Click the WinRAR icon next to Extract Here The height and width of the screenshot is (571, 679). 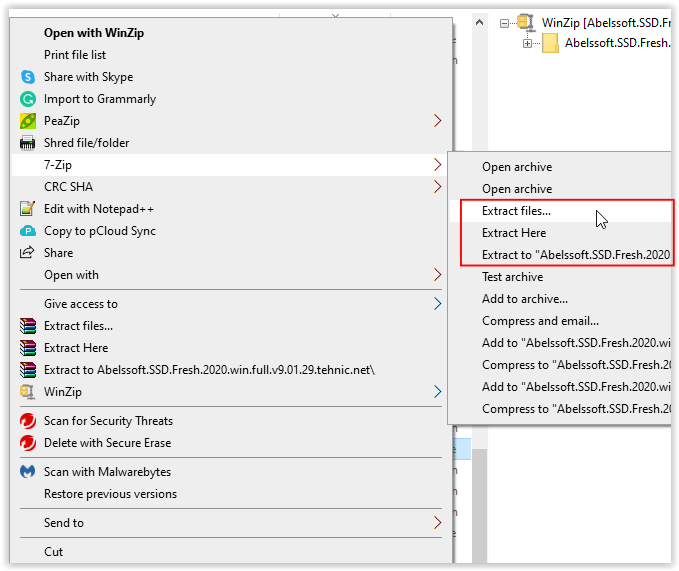tap(28, 348)
